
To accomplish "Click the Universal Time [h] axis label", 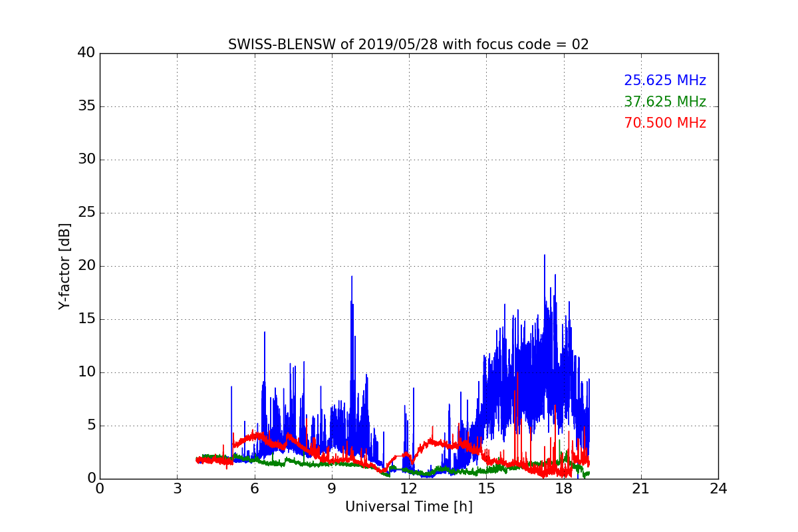I will (x=408, y=507).
